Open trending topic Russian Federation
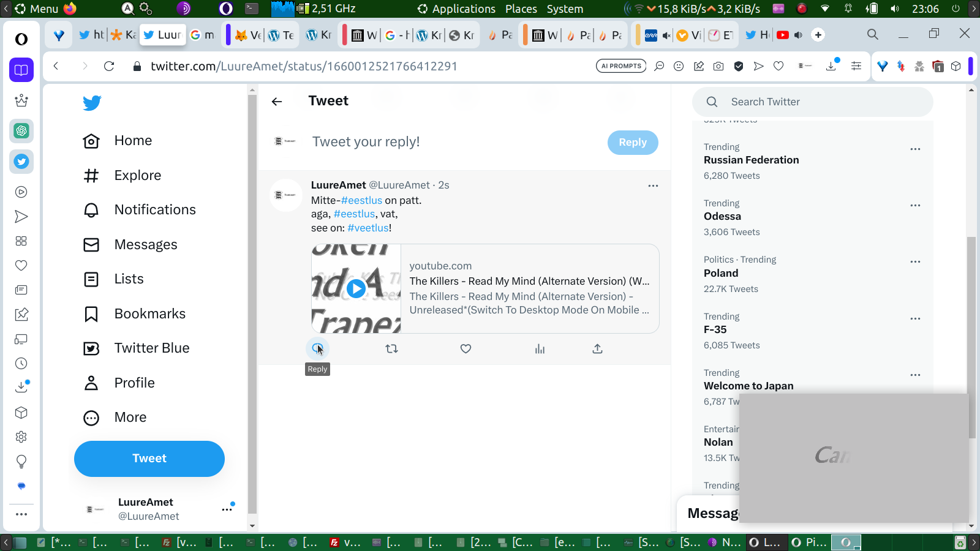This screenshot has width=980, height=551. point(752,160)
